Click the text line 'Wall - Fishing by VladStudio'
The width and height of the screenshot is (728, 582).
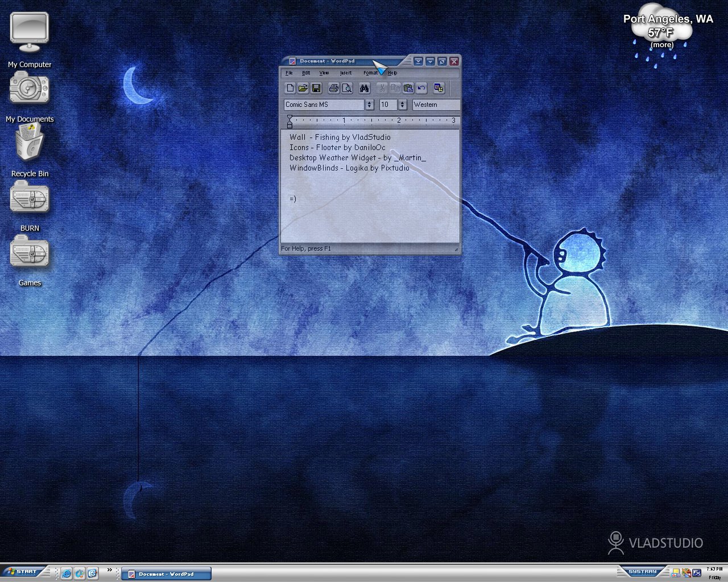tap(340, 137)
